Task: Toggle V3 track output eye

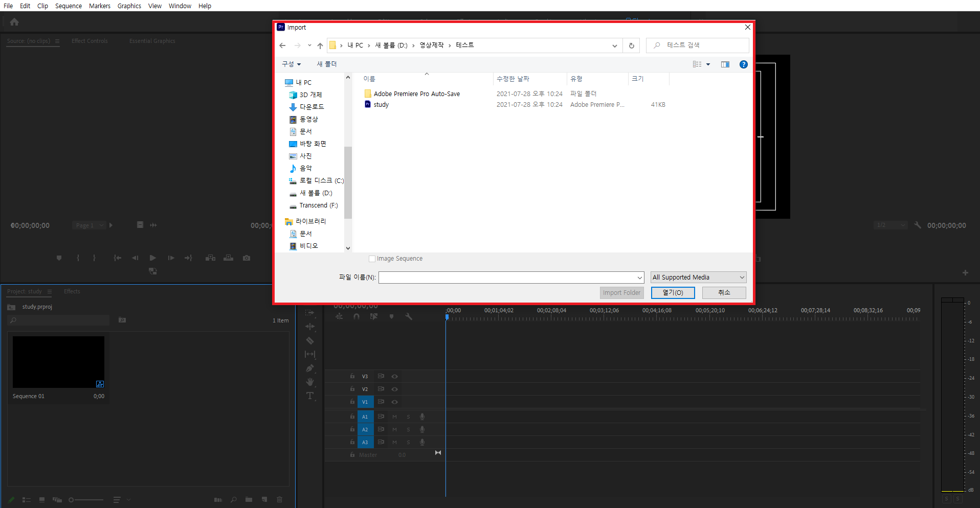Action: coord(394,376)
